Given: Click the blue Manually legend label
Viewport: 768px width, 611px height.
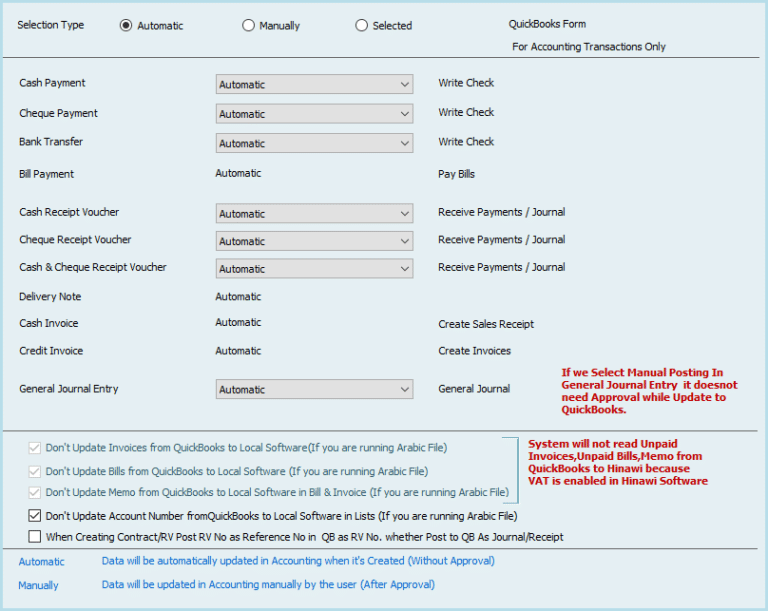Looking at the screenshot, I should (x=38, y=585).
